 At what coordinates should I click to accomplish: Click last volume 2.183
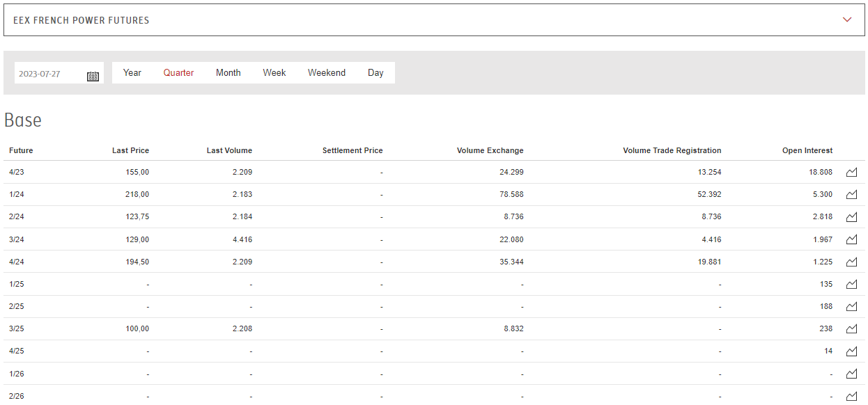click(242, 194)
